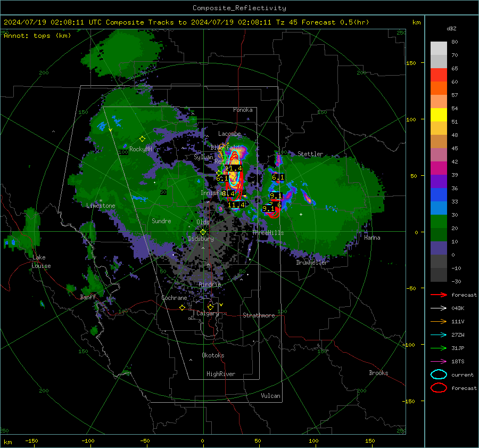Viewport: 479px width, 448px height.
Task: Click the Lake Louise label
Action: (41, 262)
